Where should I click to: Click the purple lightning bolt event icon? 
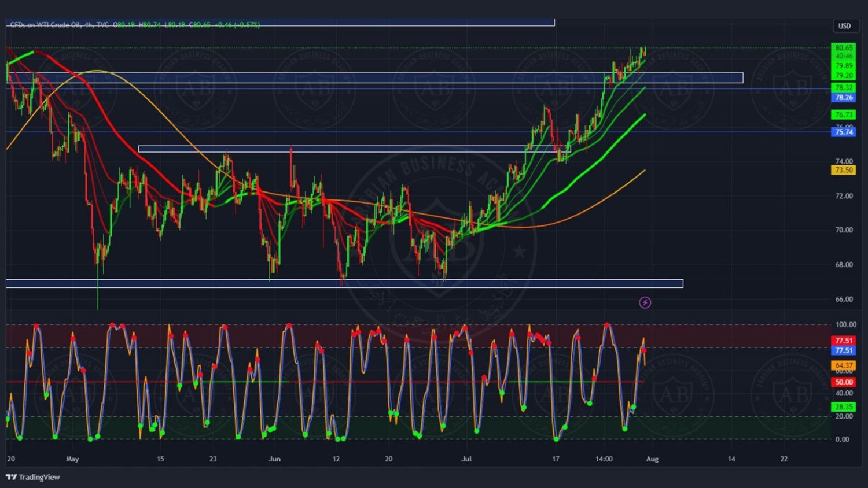[645, 302]
